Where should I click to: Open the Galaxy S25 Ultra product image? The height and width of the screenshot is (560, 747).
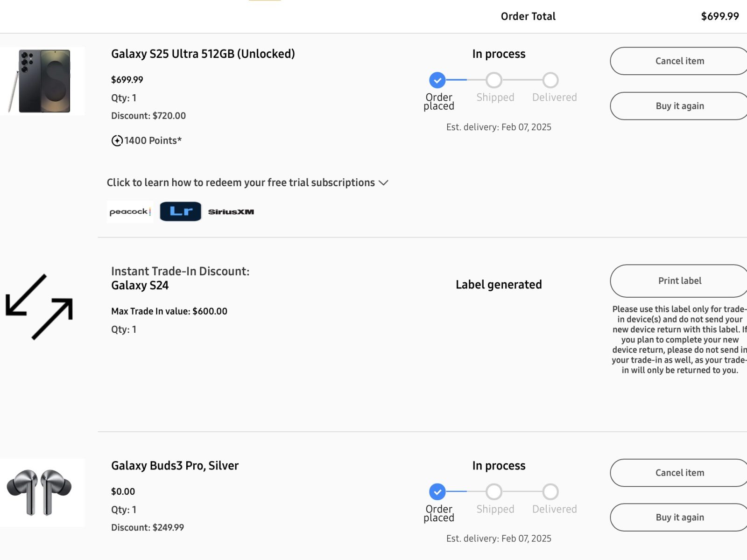click(42, 81)
